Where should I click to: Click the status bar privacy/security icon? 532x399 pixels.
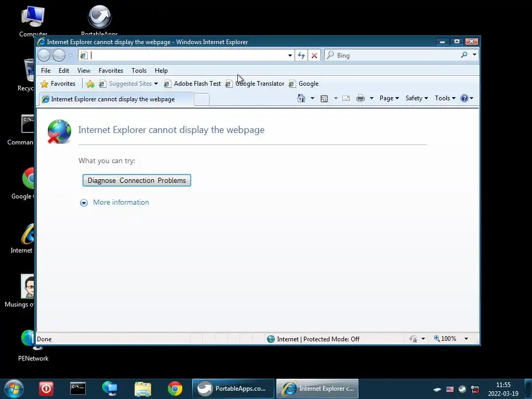click(x=413, y=339)
